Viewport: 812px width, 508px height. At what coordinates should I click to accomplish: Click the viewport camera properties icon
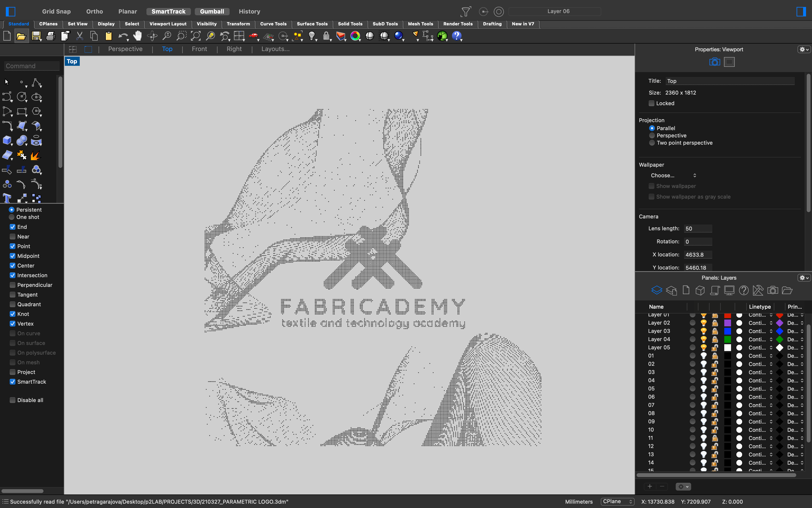pos(715,62)
